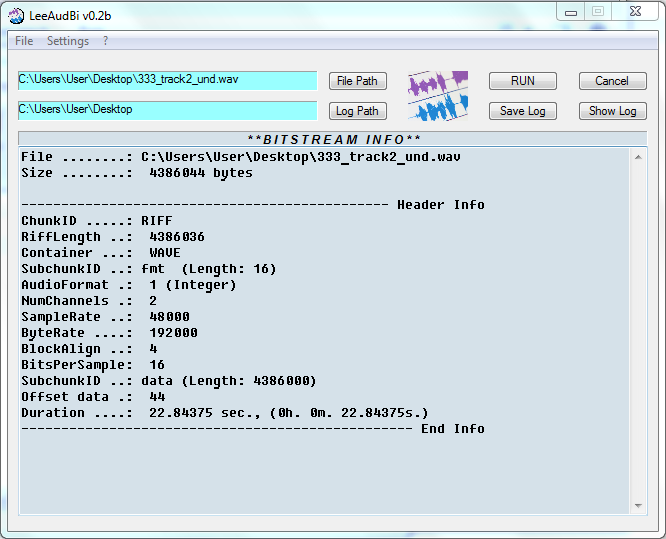Click the maximize button in title bar

pos(598,11)
